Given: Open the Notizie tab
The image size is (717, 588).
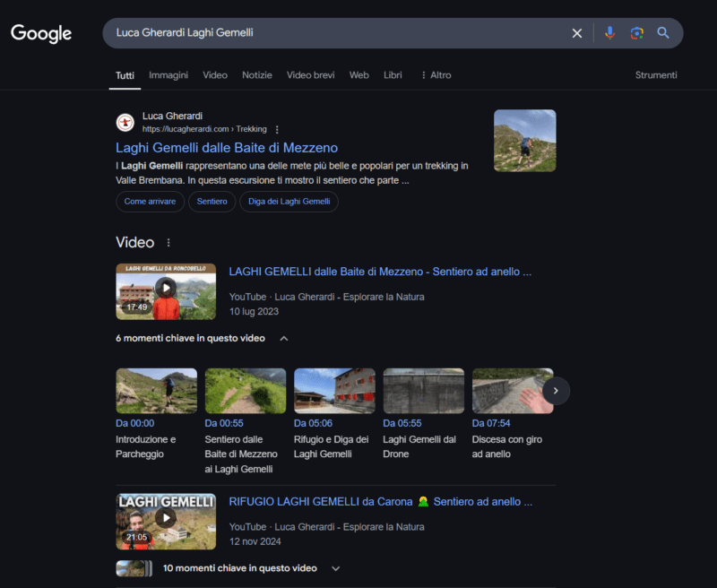Looking at the screenshot, I should click(257, 75).
